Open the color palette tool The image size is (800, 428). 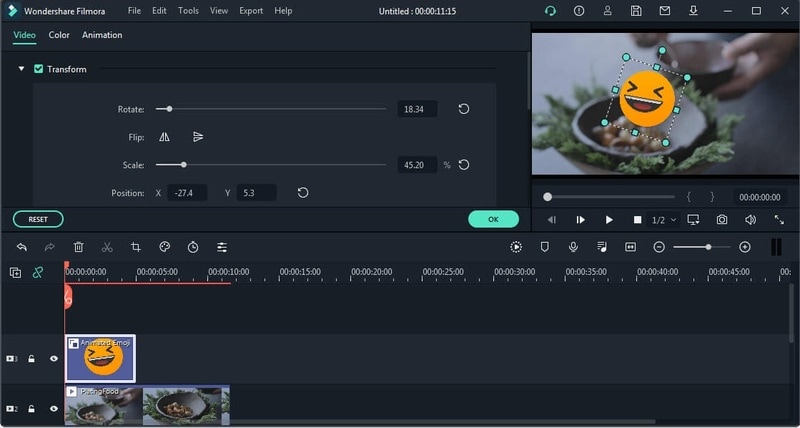pos(164,247)
